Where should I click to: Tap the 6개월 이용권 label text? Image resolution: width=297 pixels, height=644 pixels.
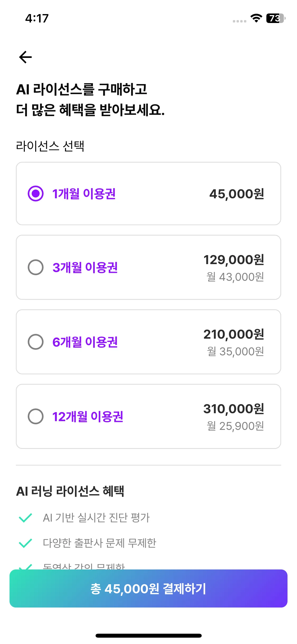85,342
